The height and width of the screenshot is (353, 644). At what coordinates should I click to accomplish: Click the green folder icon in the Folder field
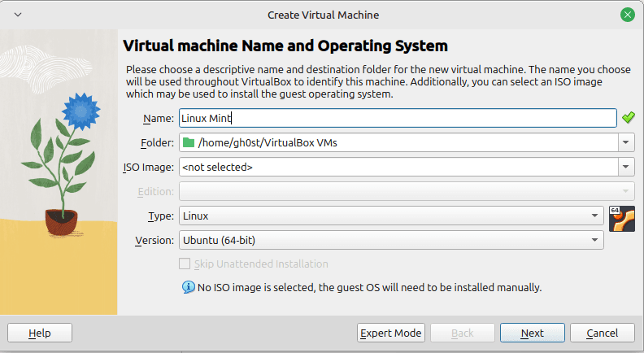pos(189,142)
